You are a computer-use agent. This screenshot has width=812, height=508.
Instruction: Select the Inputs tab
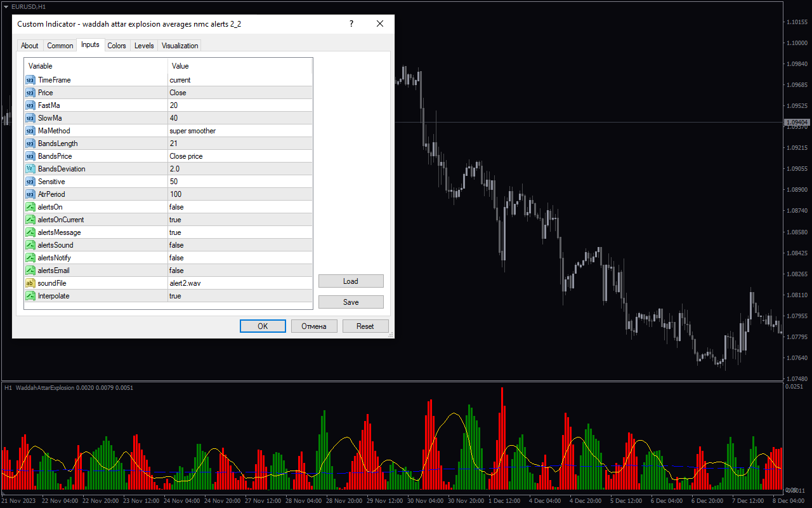click(x=90, y=44)
